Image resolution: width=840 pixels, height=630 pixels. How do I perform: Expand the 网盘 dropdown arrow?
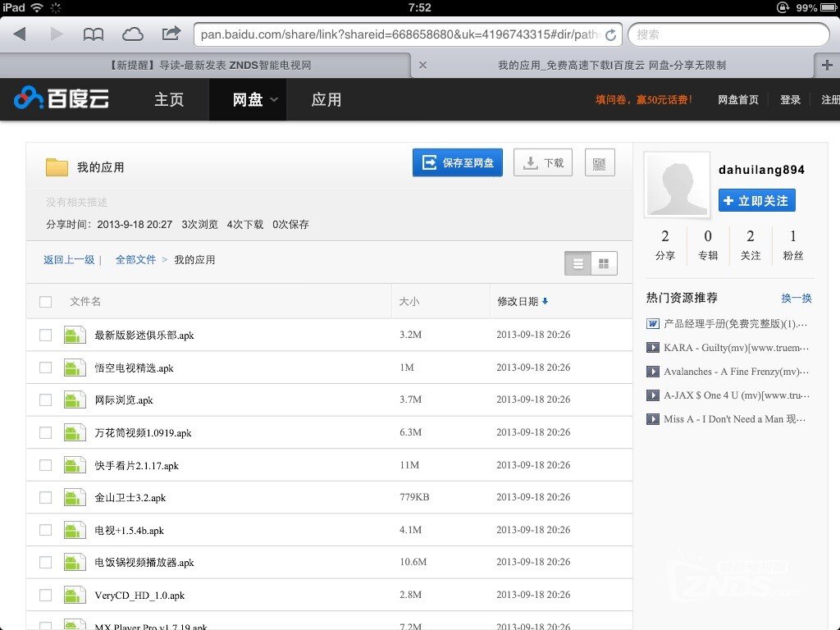(x=274, y=99)
